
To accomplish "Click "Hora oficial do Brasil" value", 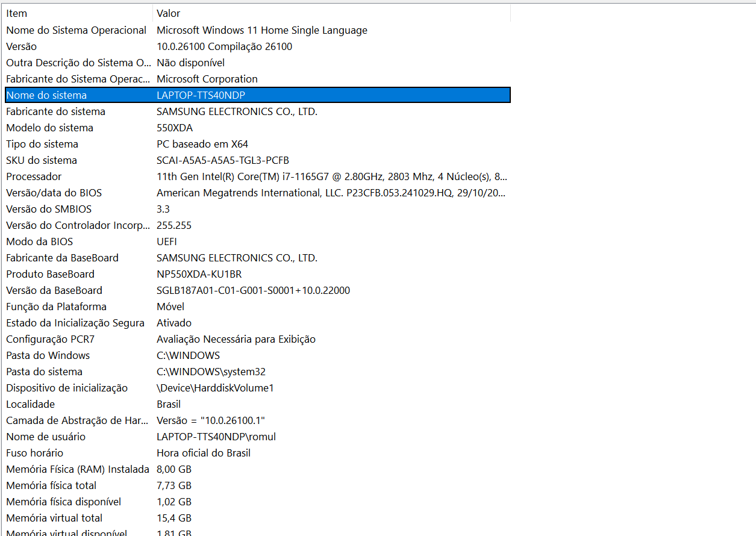I will (x=204, y=453).
